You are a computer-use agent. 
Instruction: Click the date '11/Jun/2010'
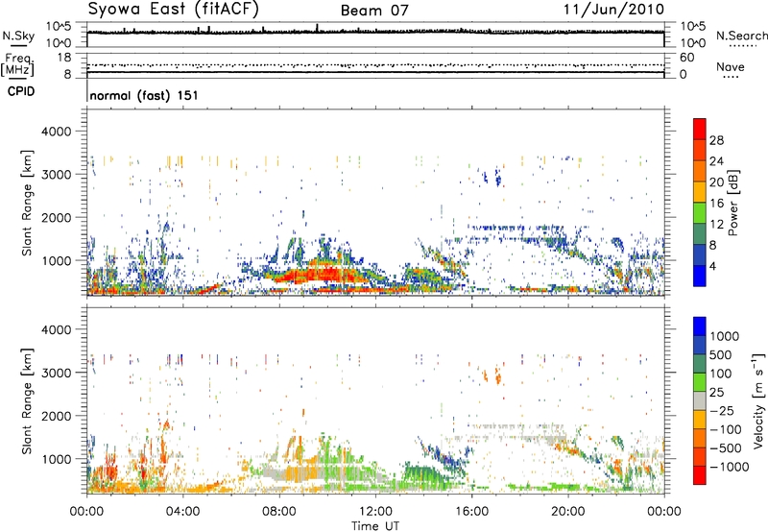pyautogui.click(x=613, y=10)
